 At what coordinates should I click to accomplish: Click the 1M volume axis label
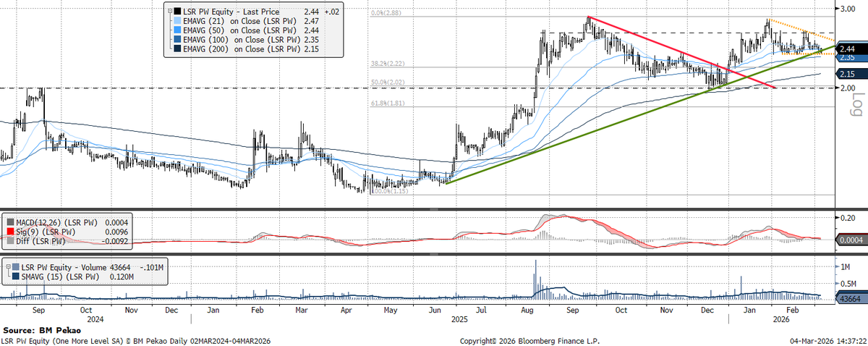(x=846, y=267)
